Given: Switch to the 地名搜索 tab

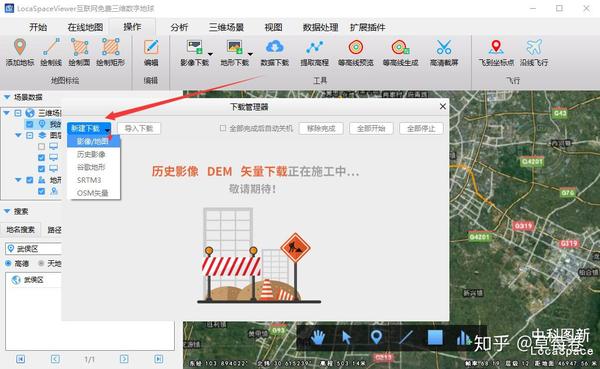Looking at the screenshot, I should (x=21, y=230).
